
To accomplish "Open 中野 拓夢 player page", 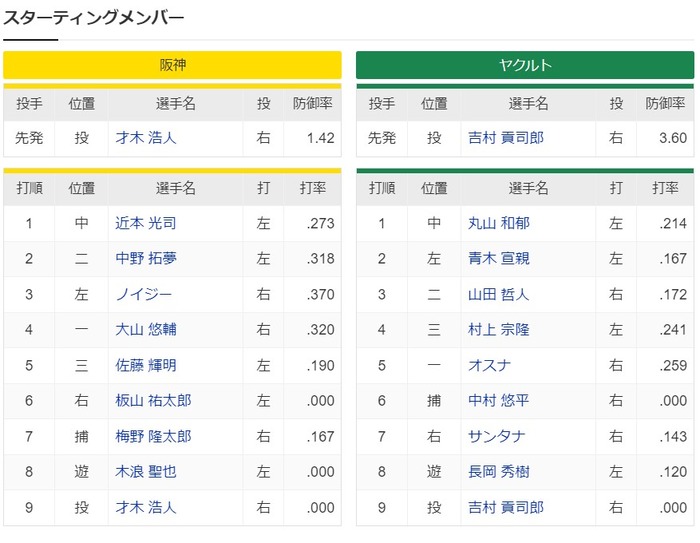I will click(x=146, y=259).
